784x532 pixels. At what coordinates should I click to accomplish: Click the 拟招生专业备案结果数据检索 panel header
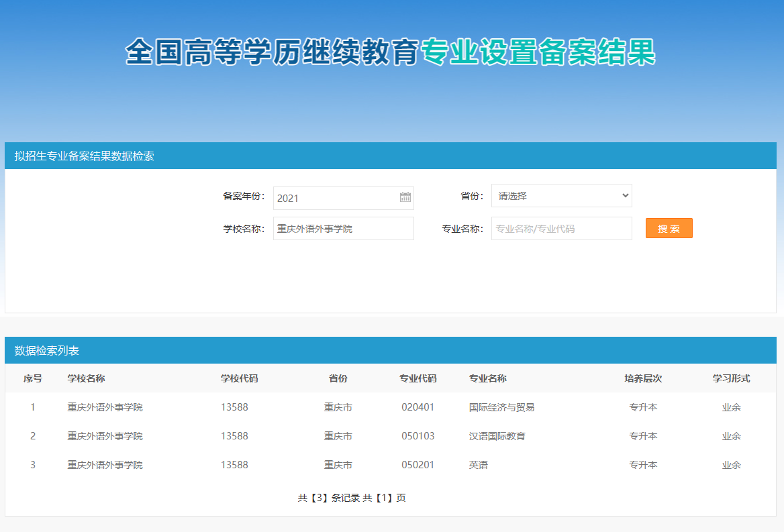[x=391, y=156]
